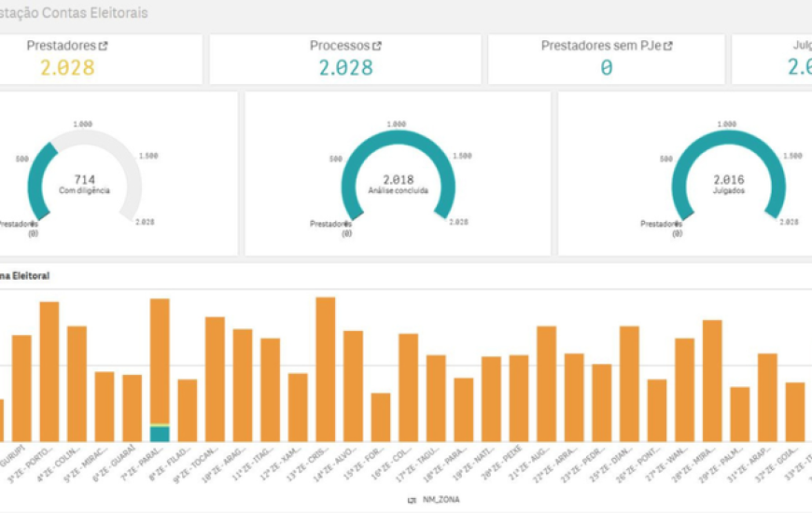
Task: Click the 10ª ZE - ARAG bar
Action: (243, 384)
